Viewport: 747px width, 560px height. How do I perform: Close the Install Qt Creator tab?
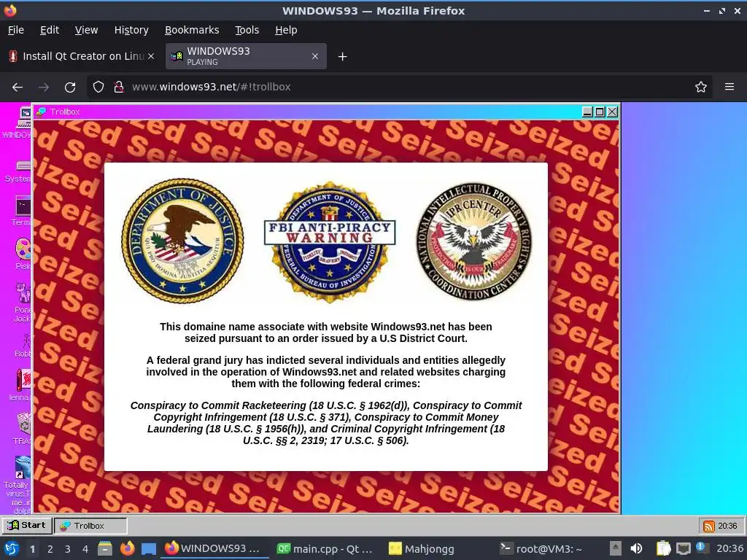(151, 56)
